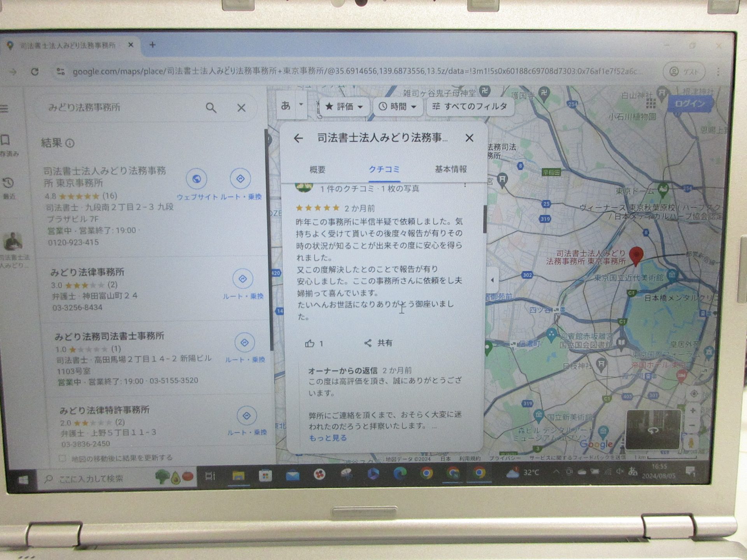Get directions to 司法書士法人みどり法務事務所 東京事務所
The width and height of the screenshot is (747, 560).
click(240, 178)
